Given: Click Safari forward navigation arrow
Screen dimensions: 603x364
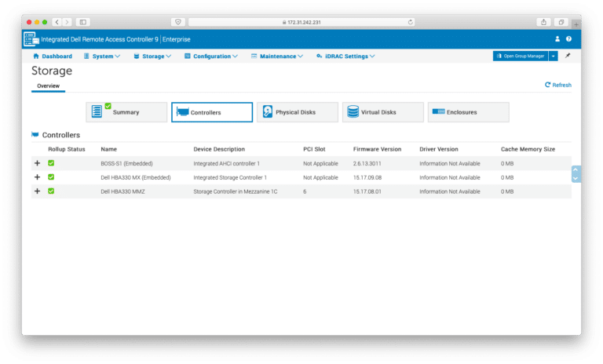Looking at the screenshot, I should click(67, 22).
